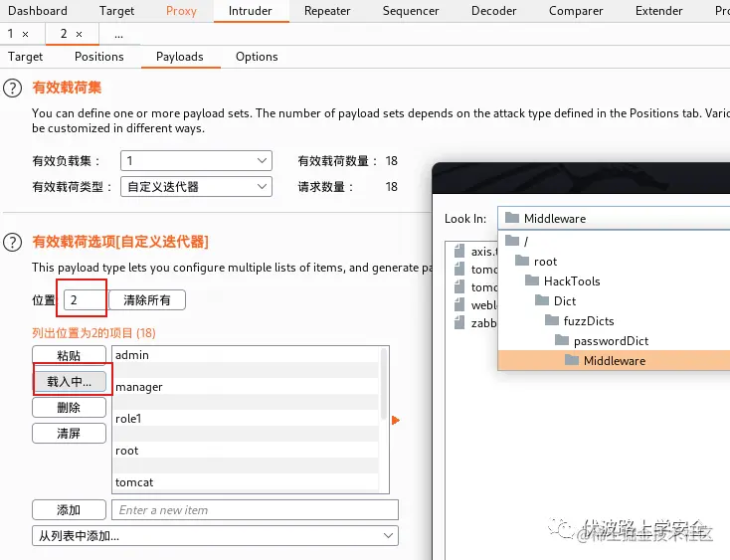
Task: Select the tomcat payload item
Action: tap(246, 481)
